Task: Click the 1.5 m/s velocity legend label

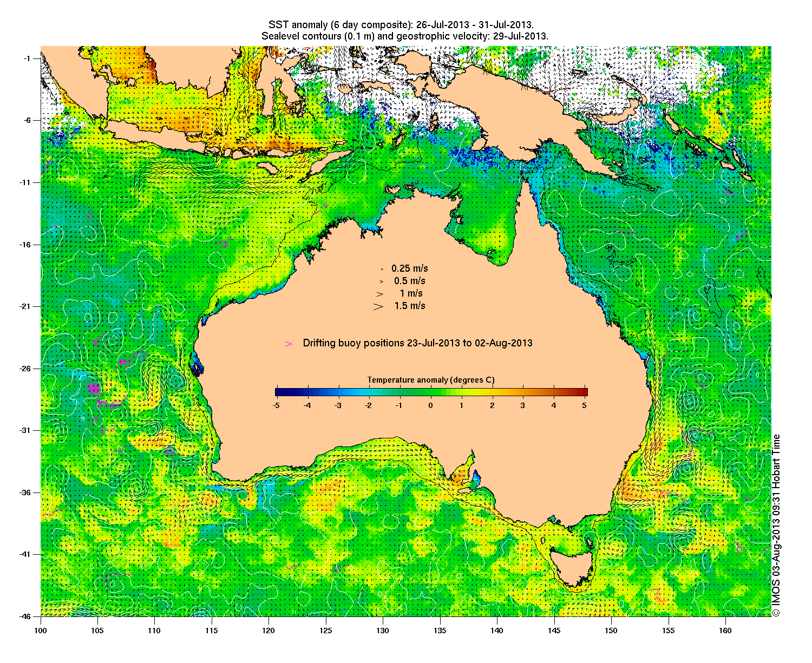Action: (x=410, y=306)
